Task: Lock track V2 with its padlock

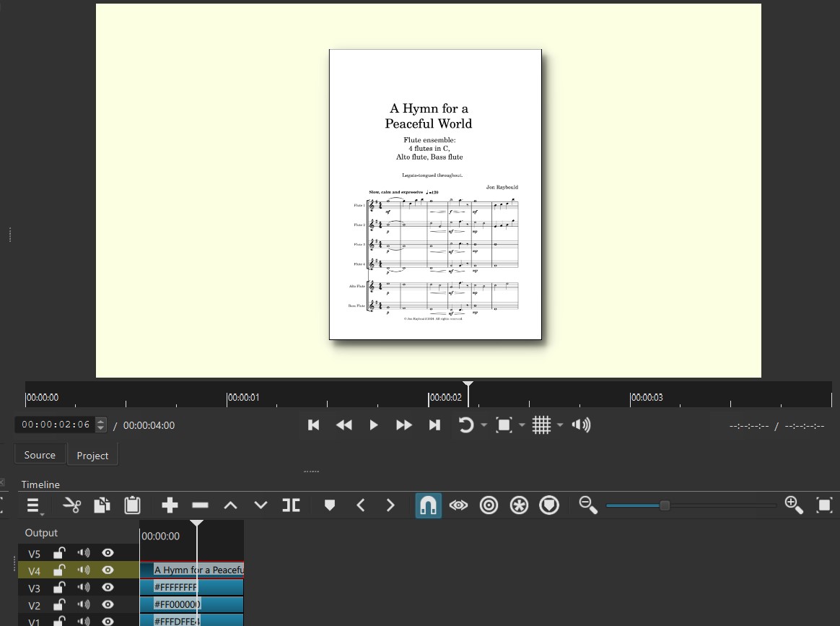Action: point(59,605)
